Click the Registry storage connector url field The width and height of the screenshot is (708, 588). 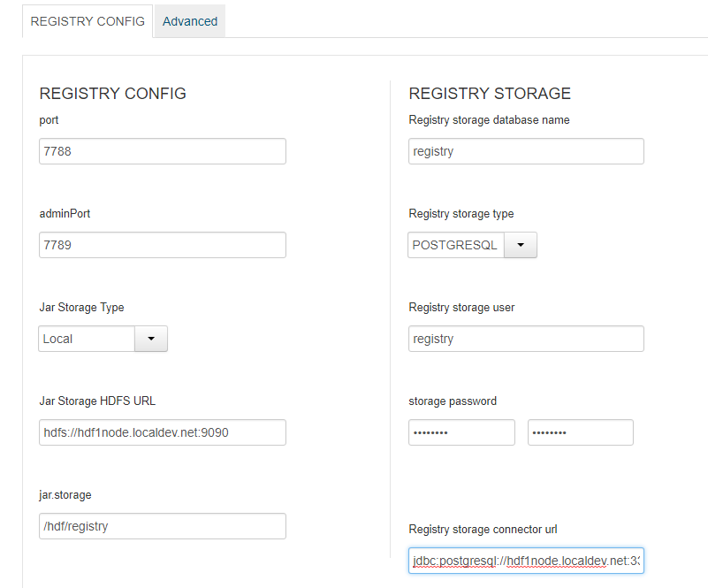pyautogui.click(x=526, y=561)
